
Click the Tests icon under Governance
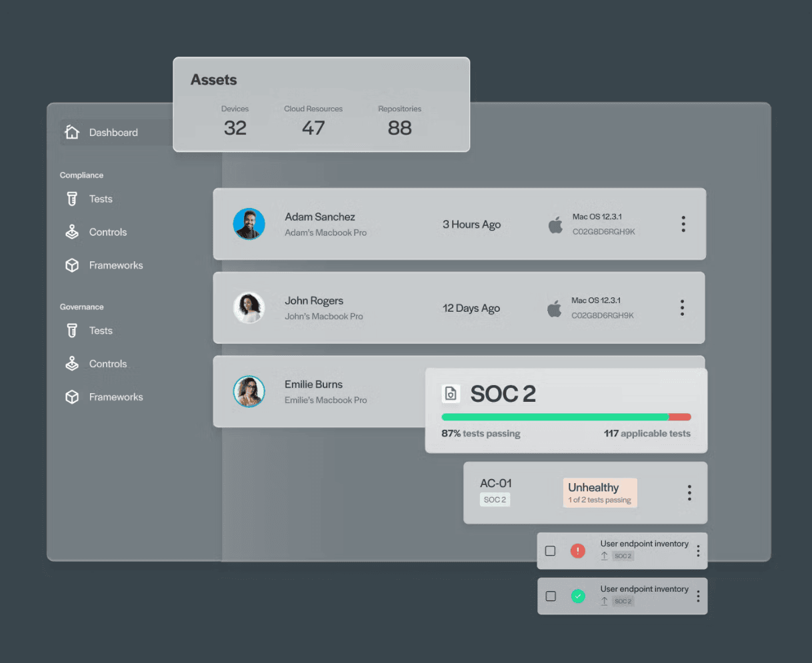pyautogui.click(x=72, y=331)
